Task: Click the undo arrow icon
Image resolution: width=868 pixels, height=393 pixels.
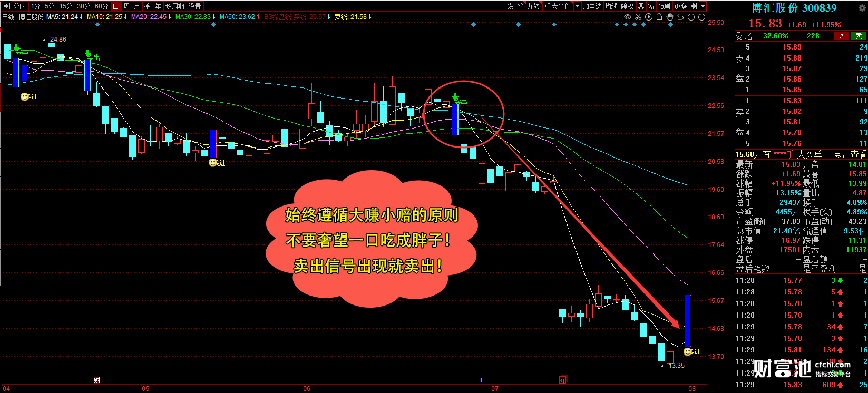Action: (x=680, y=17)
